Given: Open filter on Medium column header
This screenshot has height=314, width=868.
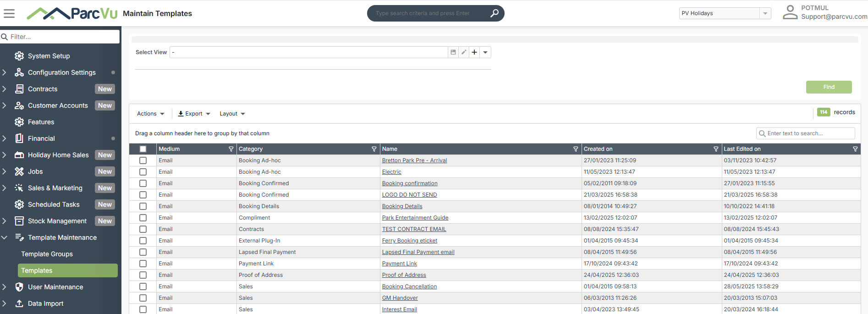Looking at the screenshot, I should pyautogui.click(x=231, y=149).
